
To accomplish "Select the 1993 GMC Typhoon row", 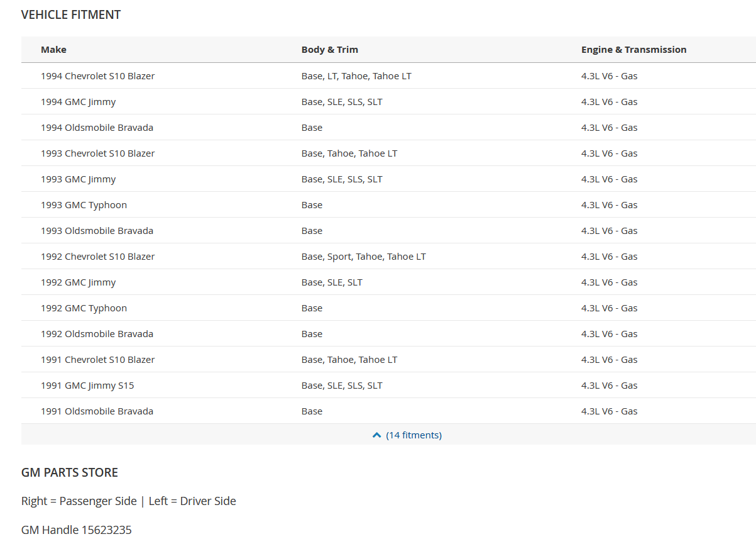I will point(388,205).
